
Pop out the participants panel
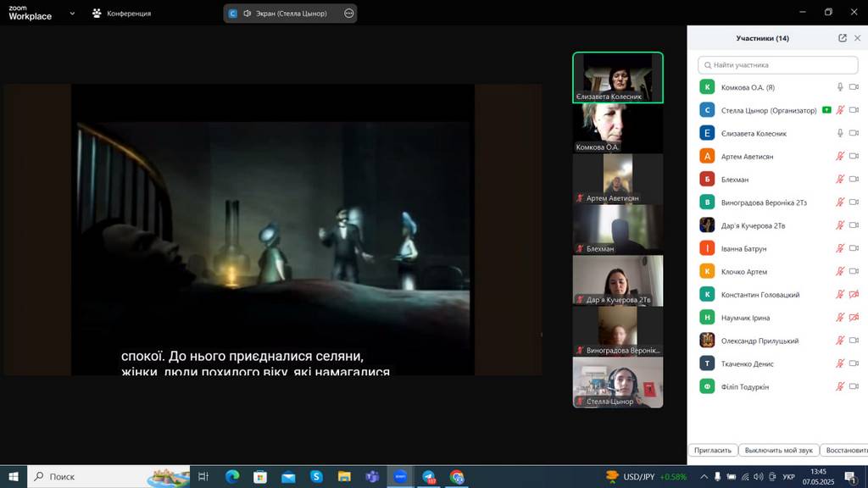click(843, 38)
